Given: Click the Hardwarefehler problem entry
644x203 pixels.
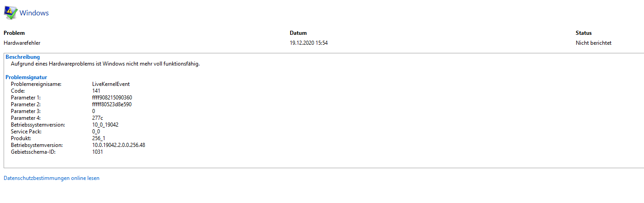Looking at the screenshot, I should tap(22, 43).
